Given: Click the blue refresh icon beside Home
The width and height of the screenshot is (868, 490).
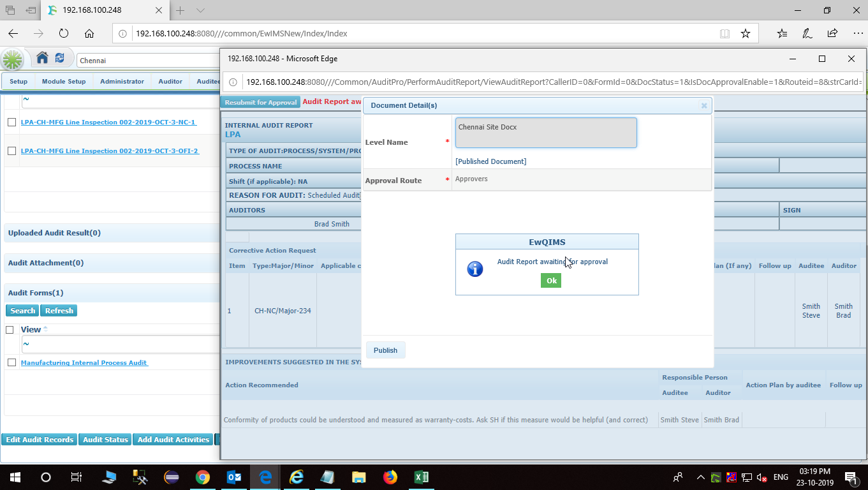Looking at the screenshot, I should (x=59, y=58).
